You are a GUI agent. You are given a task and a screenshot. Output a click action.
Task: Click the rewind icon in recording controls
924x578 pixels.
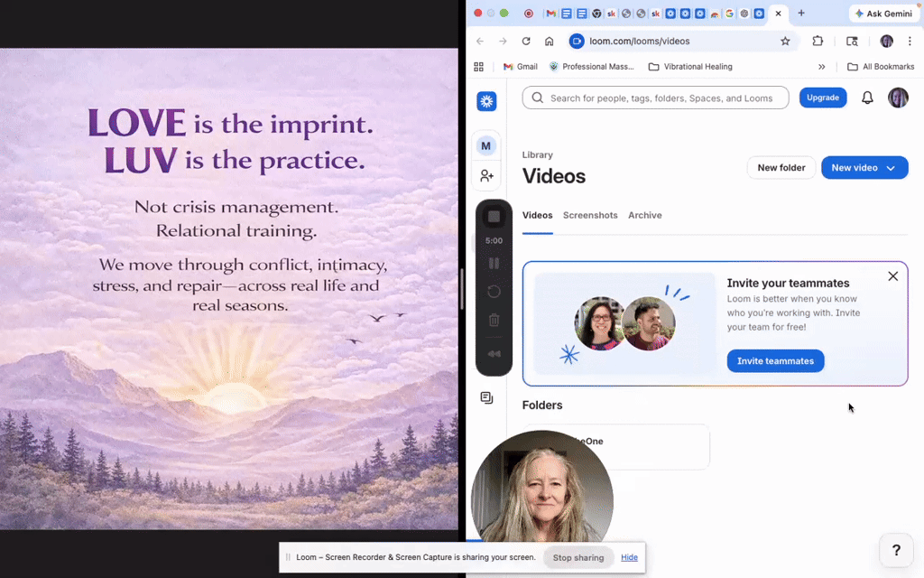click(494, 354)
